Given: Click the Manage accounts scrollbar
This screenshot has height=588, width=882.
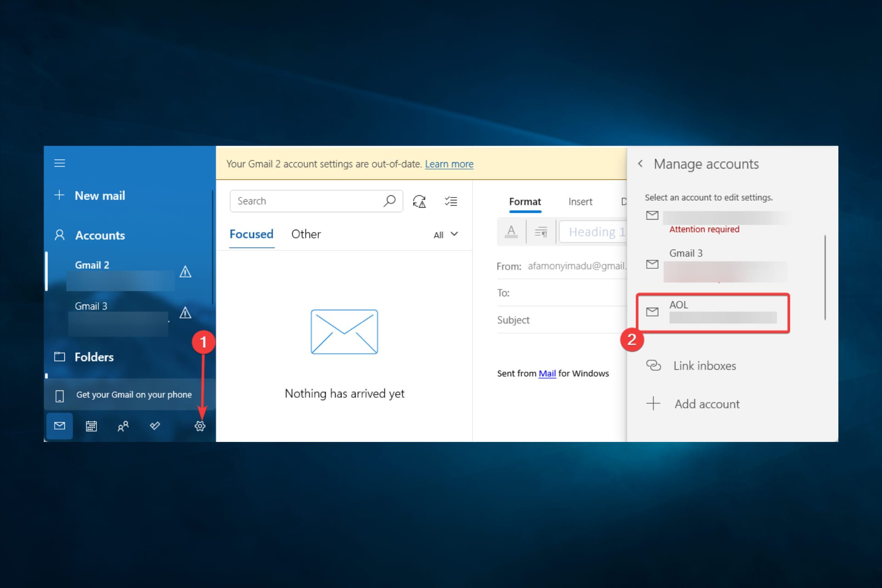Looking at the screenshot, I should point(825,277).
